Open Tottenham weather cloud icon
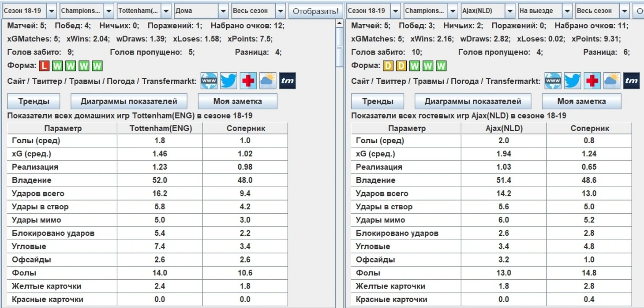This screenshot has height=308, width=644. click(x=268, y=81)
